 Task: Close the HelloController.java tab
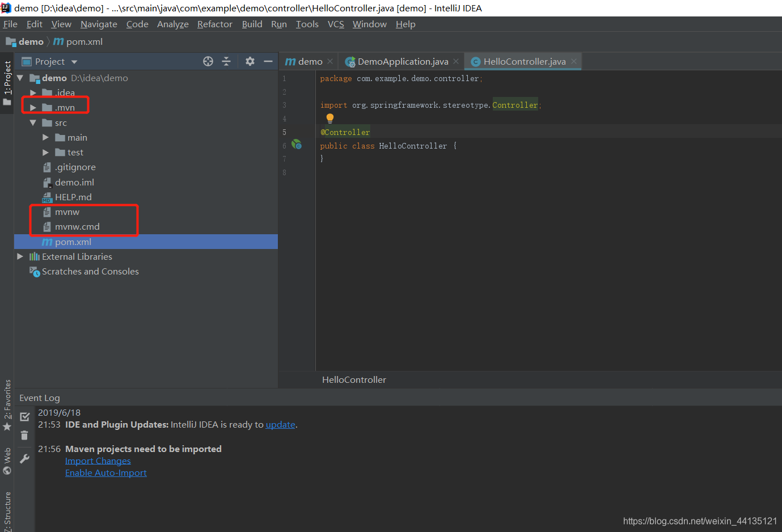pyautogui.click(x=574, y=61)
